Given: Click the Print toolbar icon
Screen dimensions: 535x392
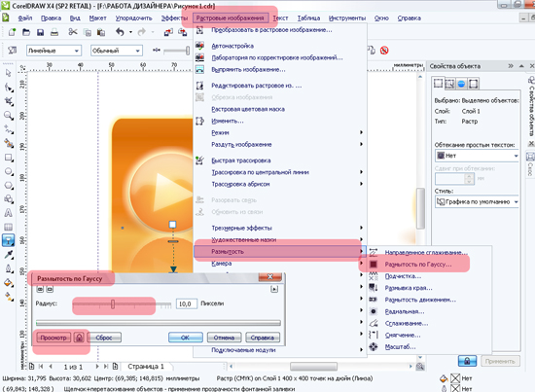Looking at the screenshot, I should click(54, 32).
